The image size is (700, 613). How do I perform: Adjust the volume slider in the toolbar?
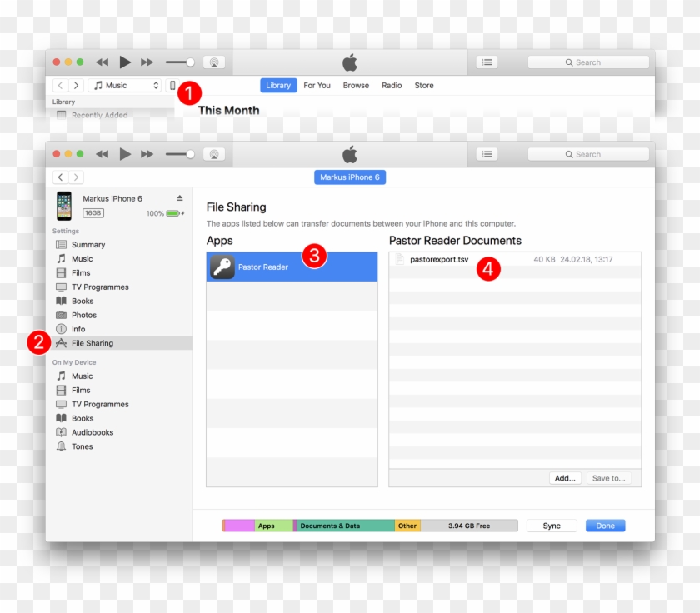[177, 62]
